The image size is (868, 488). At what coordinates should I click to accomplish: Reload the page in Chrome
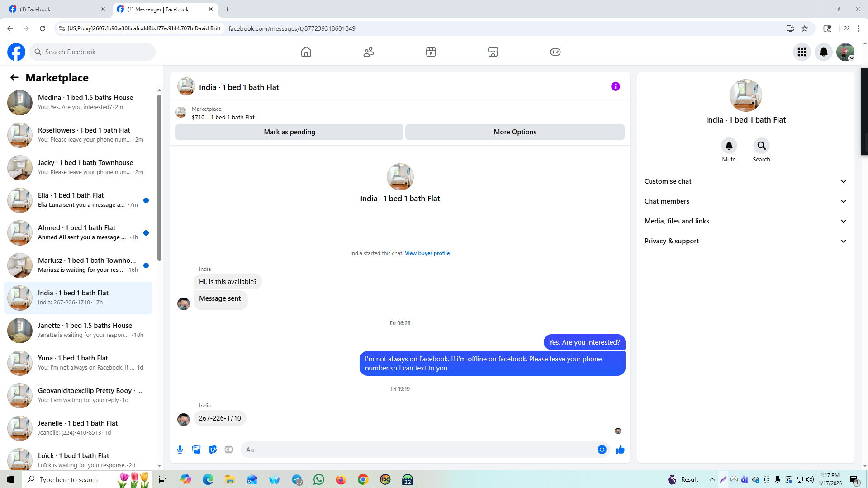coord(43,28)
